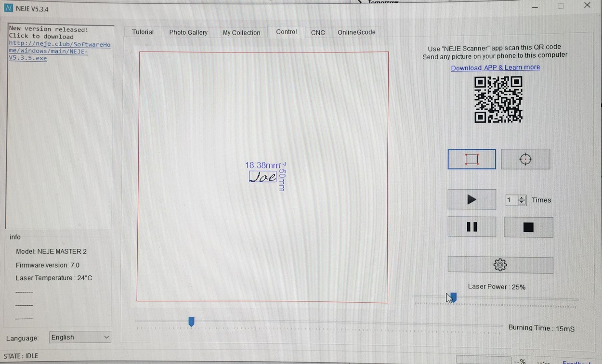Click the preview frame rectangle button
602x364 pixels.
471,159
